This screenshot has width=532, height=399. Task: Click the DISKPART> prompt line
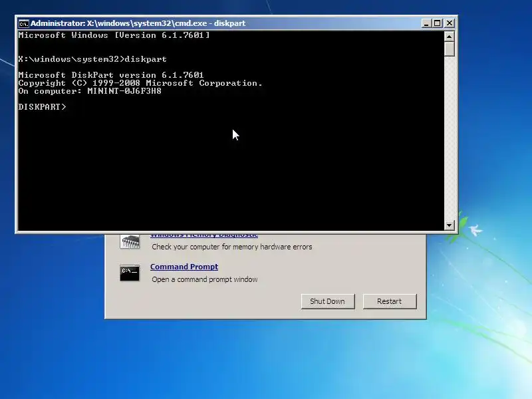coord(42,107)
